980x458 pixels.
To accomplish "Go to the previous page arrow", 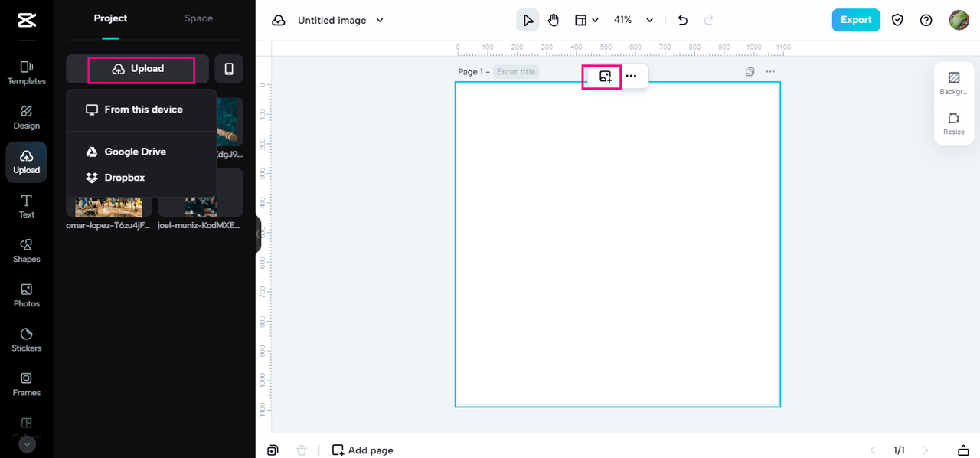I will (872, 450).
